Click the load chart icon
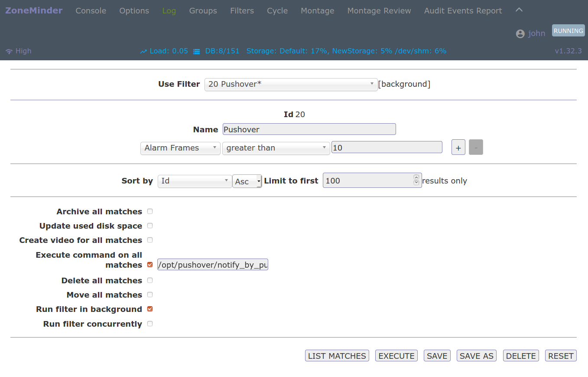 click(x=144, y=51)
